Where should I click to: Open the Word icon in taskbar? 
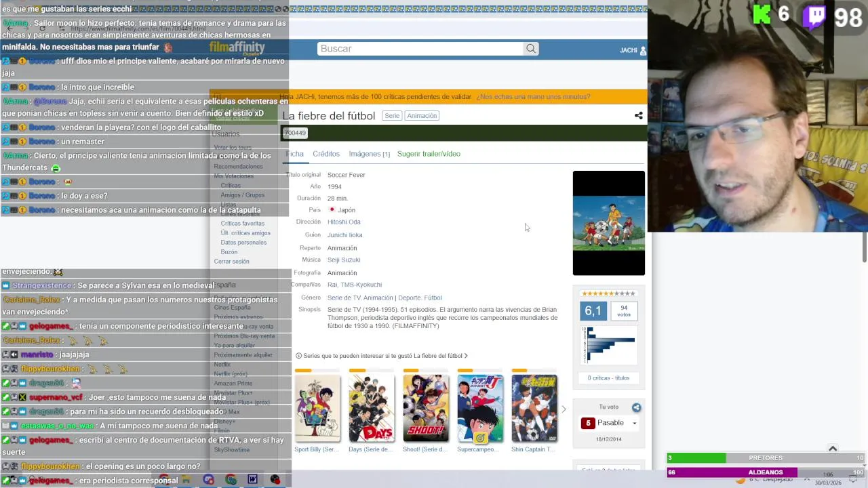[x=252, y=479]
